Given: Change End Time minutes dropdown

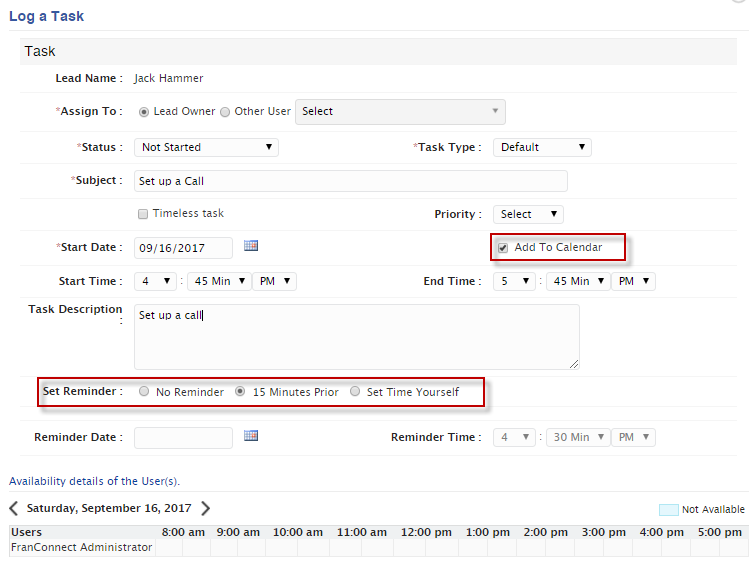Looking at the screenshot, I should [x=578, y=281].
